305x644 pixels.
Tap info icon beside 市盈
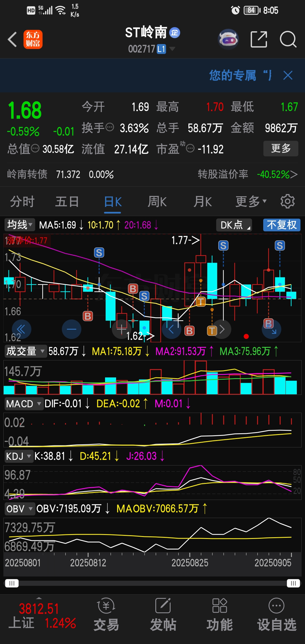click(x=190, y=148)
